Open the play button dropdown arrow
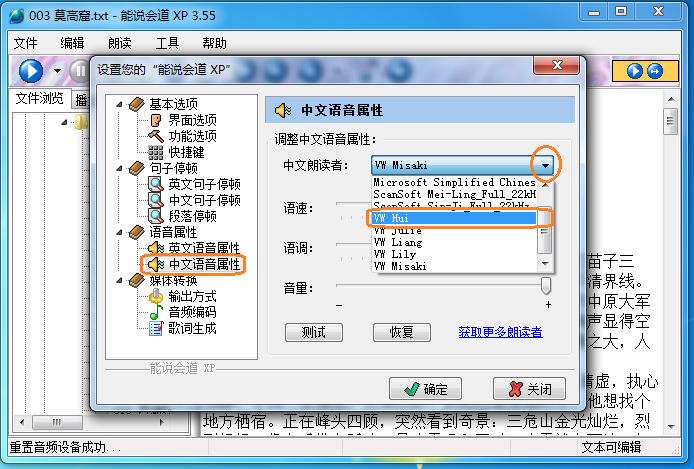694x469 pixels. (57, 71)
